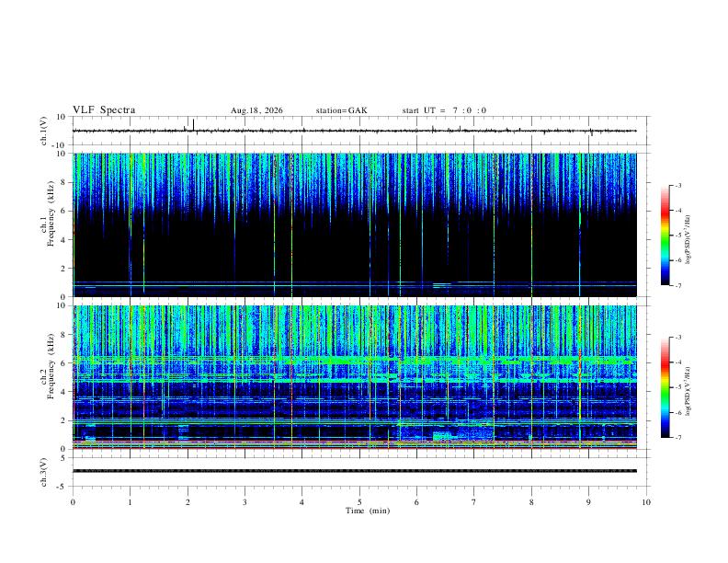
Task: Click the green 6 kHz band in ch.2 spectrogram
Action: tap(355, 360)
